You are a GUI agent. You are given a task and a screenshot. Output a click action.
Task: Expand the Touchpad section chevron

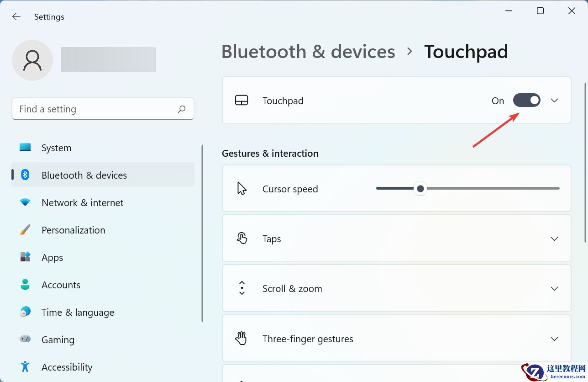[x=554, y=101]
